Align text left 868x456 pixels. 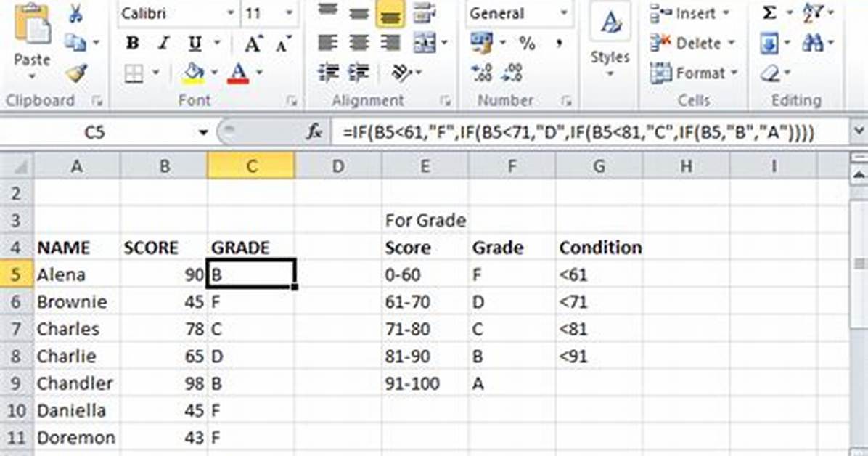pyautogui.click(x=328, y=43)
